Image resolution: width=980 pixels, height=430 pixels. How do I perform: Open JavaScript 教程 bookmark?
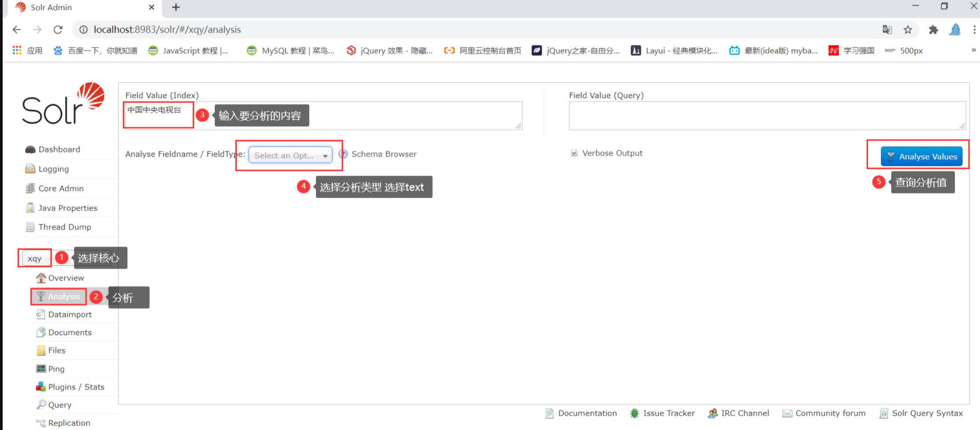(x=188, y=51)
